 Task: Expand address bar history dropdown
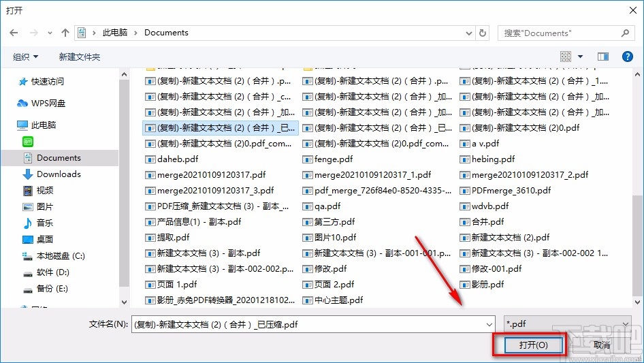tap(468, 33)
